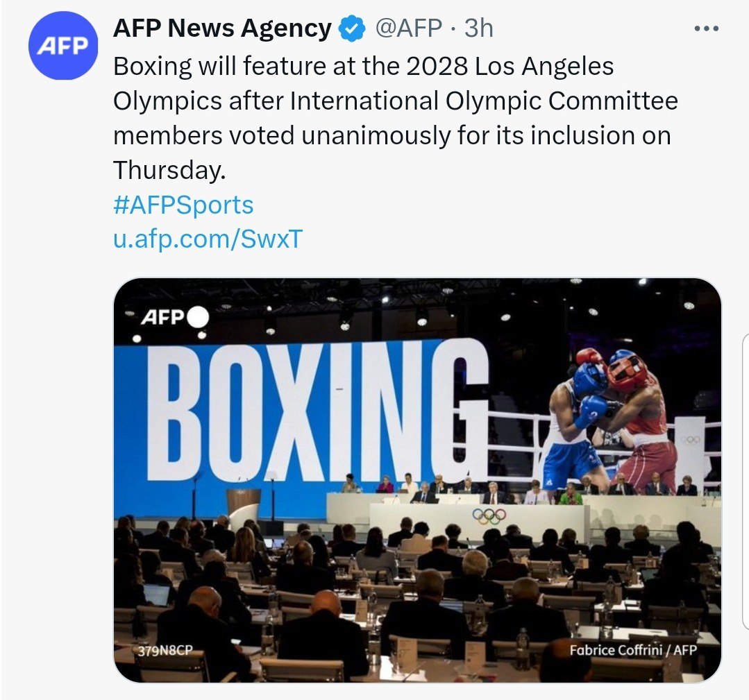Viewport: 749px width, 700px height.
Task: Open the three-dot more options menu
Action: 707,28
